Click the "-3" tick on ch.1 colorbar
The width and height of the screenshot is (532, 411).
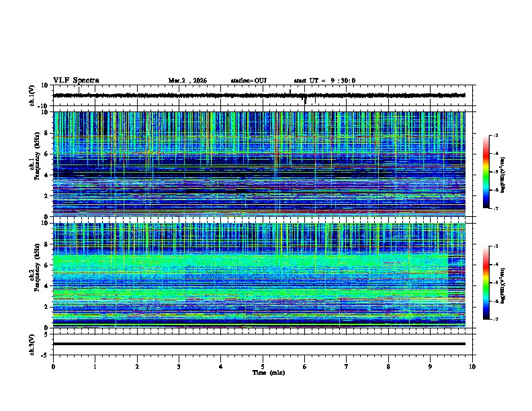point(495,135)
